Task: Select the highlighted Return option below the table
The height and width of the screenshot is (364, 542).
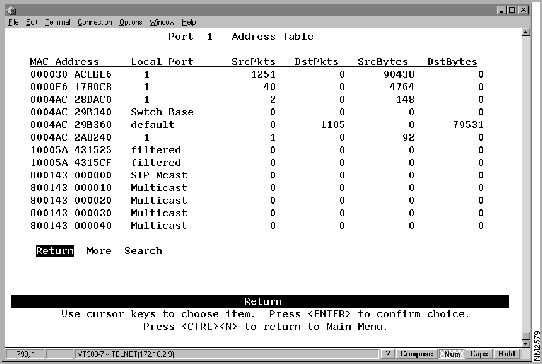Action: tap(55, 251)
